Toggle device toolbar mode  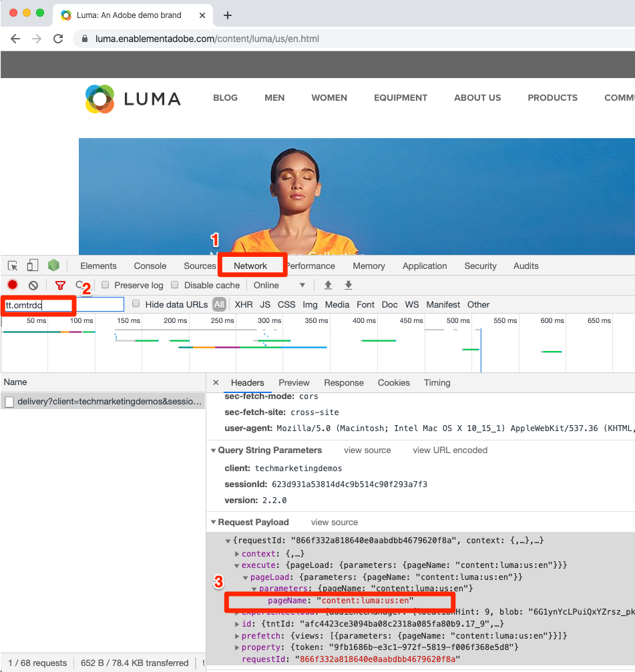click(x=33, y=266)
